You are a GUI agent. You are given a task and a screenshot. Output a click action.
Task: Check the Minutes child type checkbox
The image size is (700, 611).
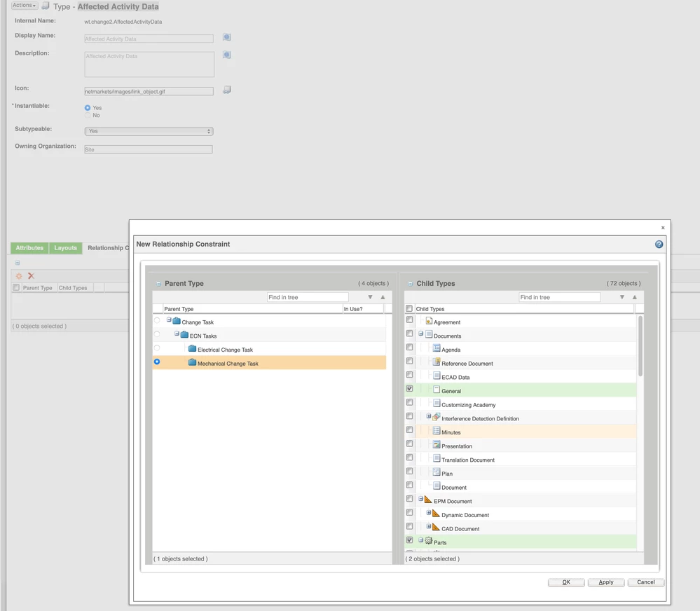click(410, 430)
